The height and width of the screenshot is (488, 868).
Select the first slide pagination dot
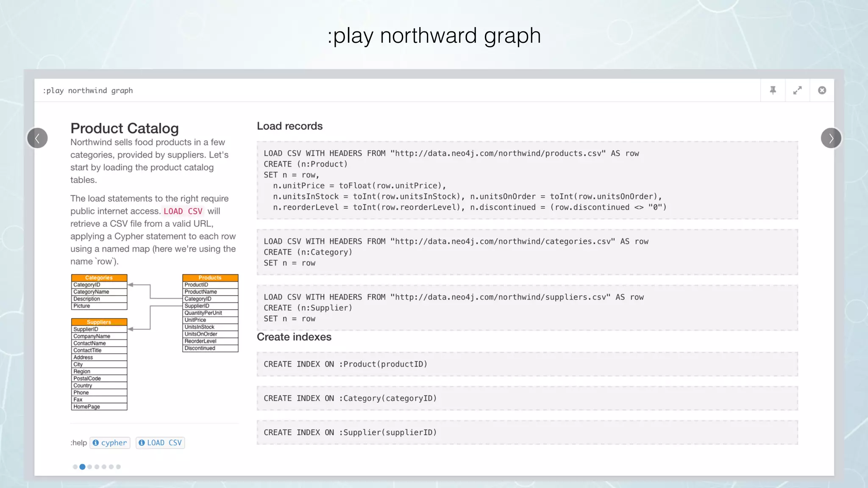pyautogui.click(x=75, y=467)
